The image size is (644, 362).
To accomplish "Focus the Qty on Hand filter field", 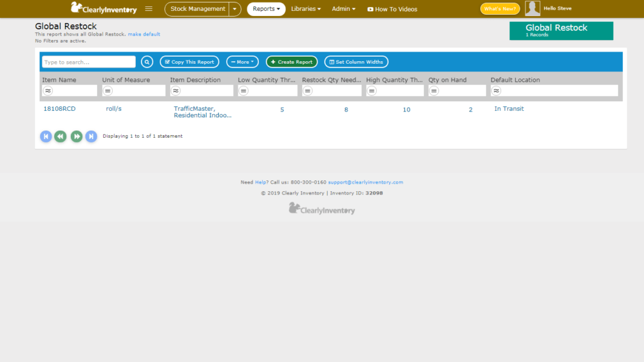I will [457, 91].
